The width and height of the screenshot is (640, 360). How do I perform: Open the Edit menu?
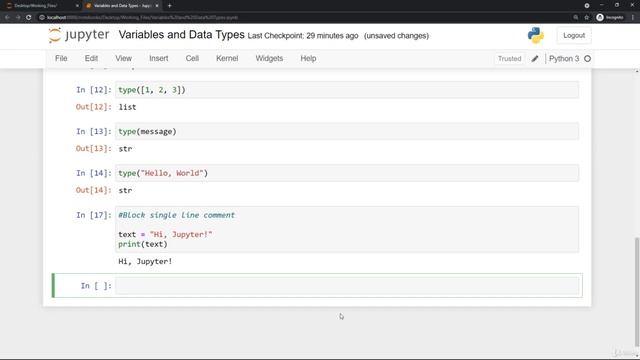(91, 58)
